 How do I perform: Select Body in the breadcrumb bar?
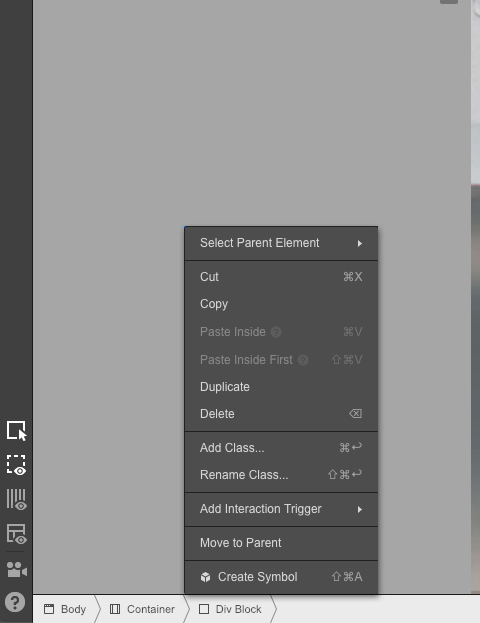[65, 609]
